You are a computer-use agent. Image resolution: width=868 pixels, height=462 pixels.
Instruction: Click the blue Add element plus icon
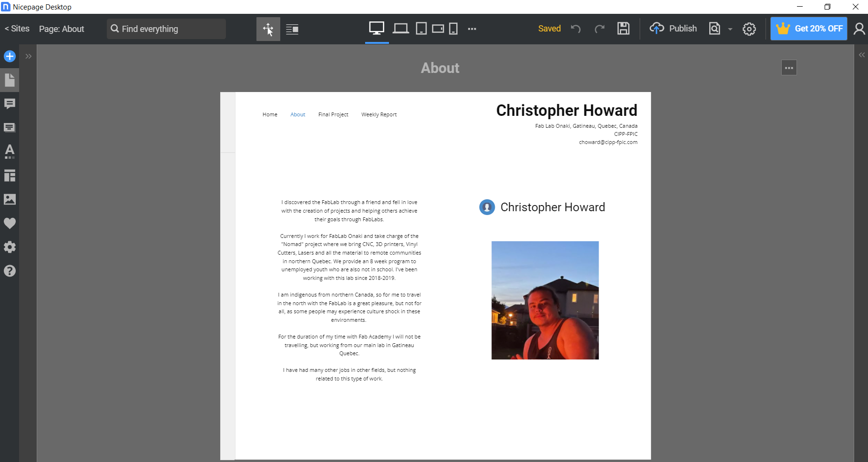click(x=10, y=56)
